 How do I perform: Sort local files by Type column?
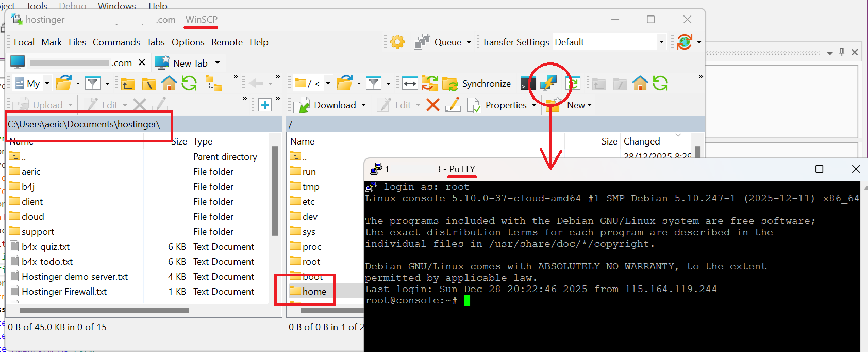tap(229, 141)
